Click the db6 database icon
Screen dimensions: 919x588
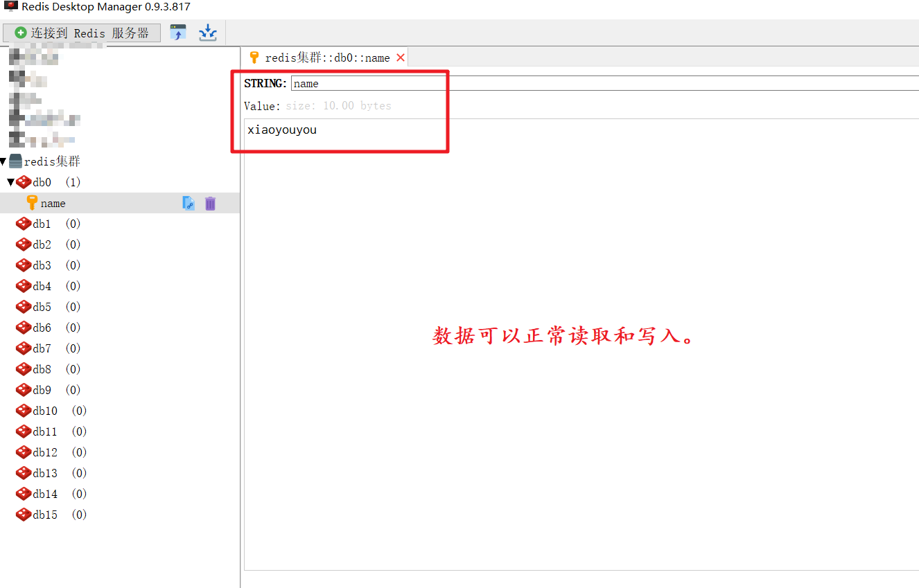coord(24,328)
